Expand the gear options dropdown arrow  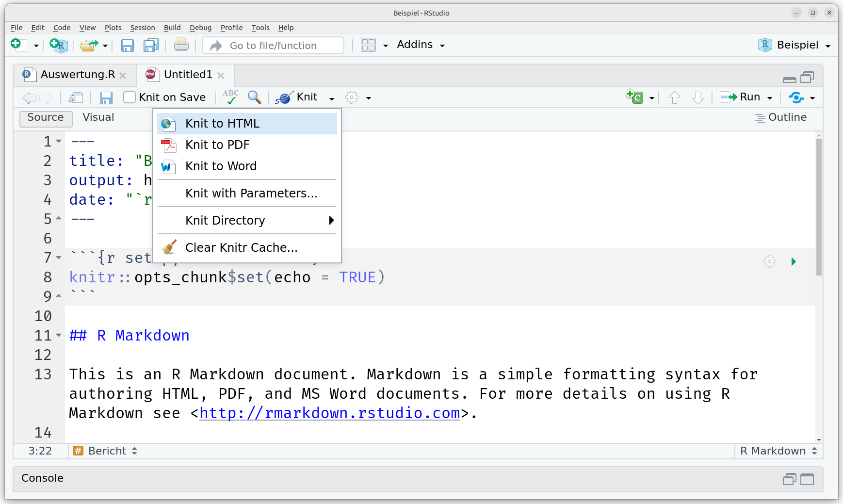(x=369, y=98)
